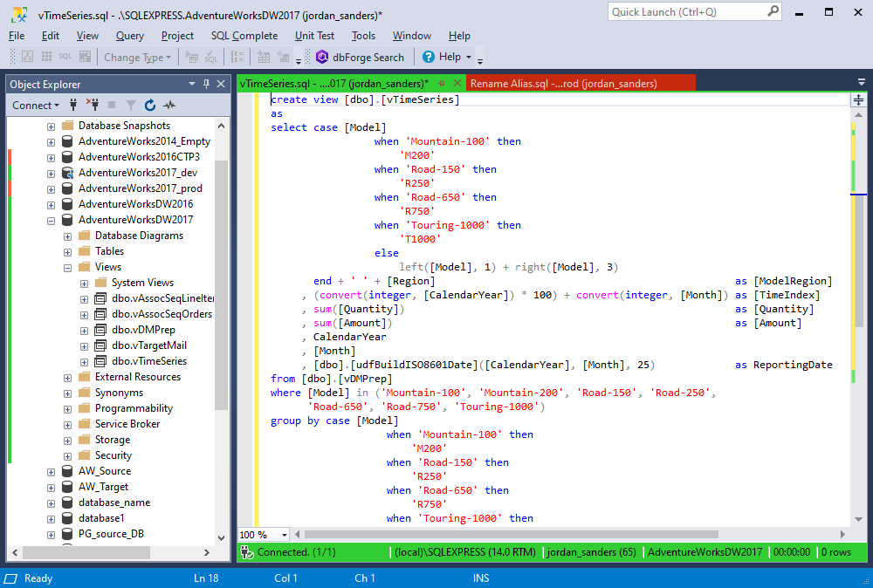Click the "Ln 18" status bar entry

pyautogui.click(x=206, y=578)
